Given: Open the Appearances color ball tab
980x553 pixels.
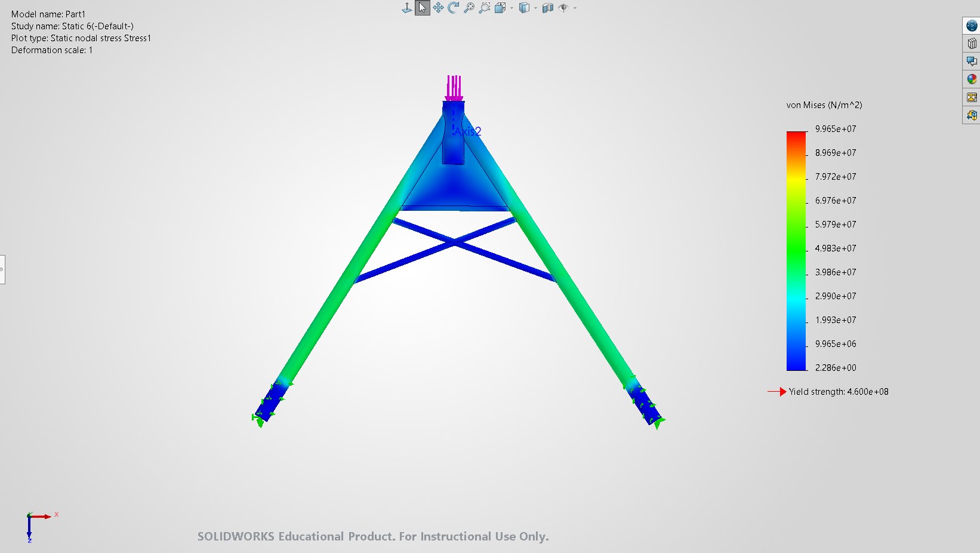Looking at the screenshot, I should click(972, 79).
